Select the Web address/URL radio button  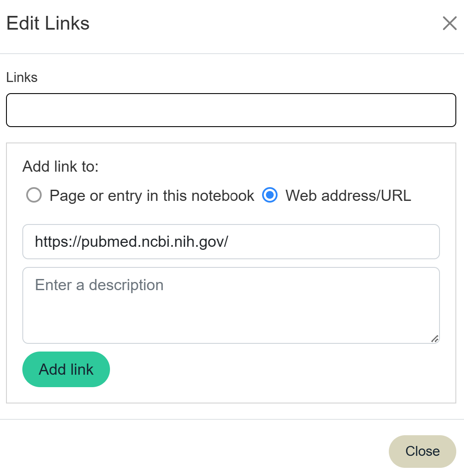269,195
